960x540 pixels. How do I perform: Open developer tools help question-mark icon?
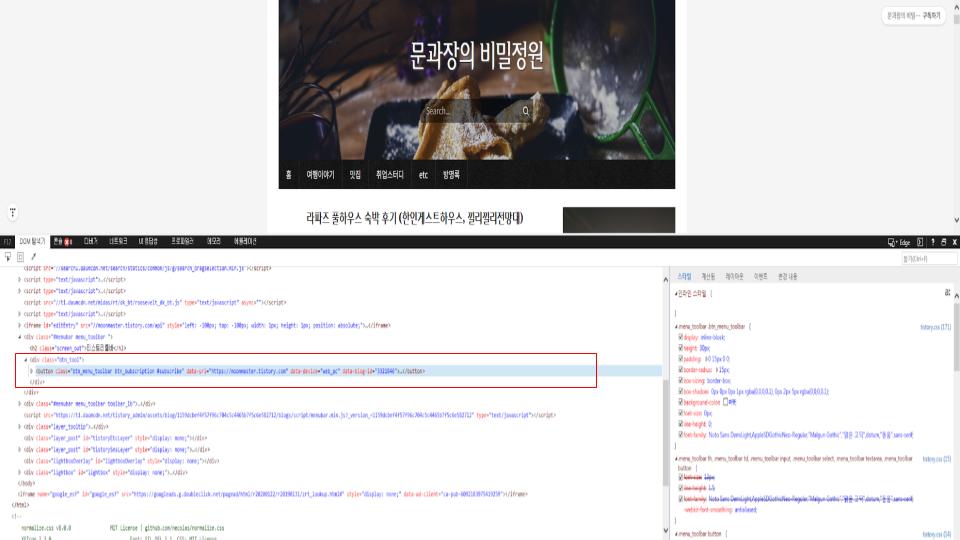pos(932,242)
